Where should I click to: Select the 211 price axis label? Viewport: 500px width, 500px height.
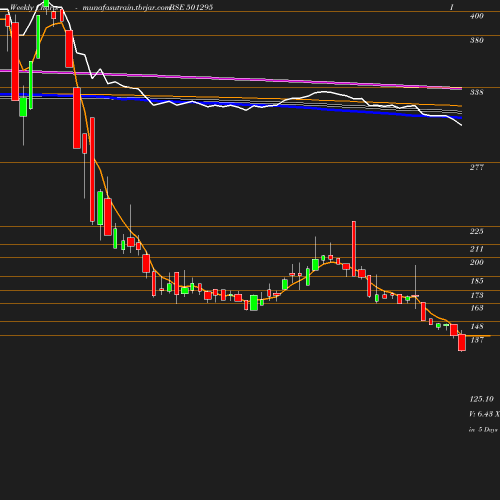[476, 249]
